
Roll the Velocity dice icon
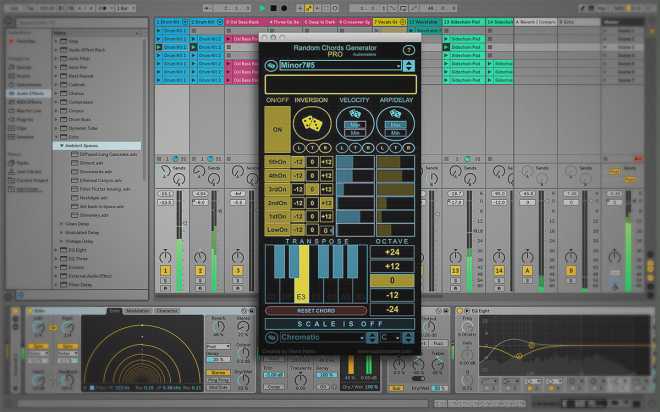tap(355, 114)
